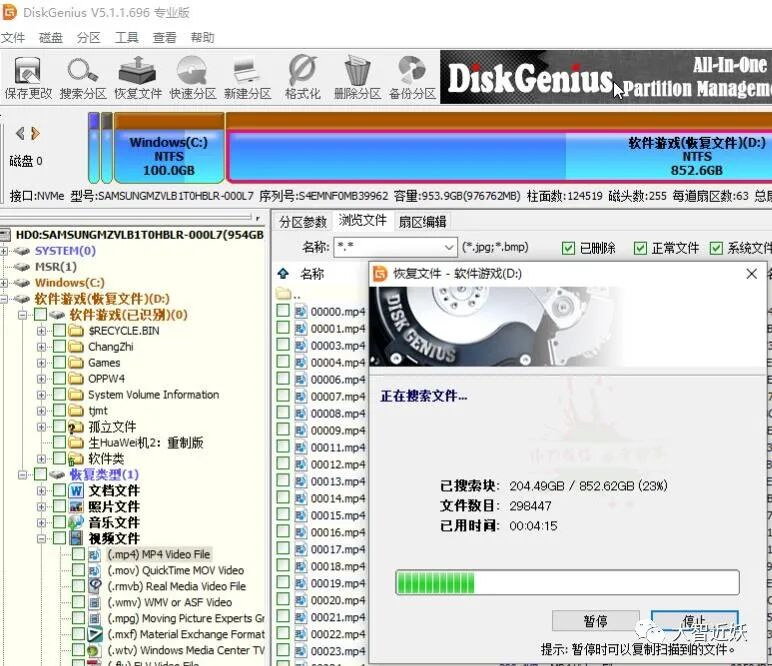Viewport: 772px width, 666px height.
Task: Open the 文件 menu
Action: coord(13,38)
